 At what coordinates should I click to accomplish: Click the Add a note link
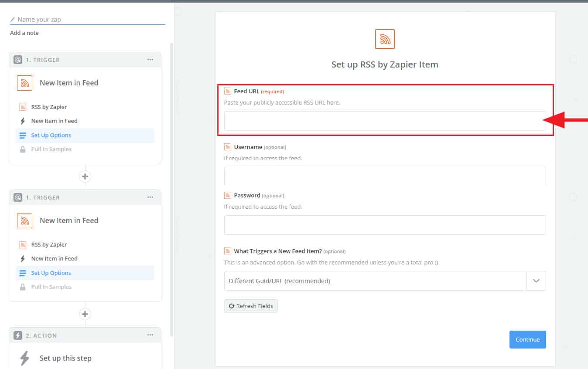point(24,33)
